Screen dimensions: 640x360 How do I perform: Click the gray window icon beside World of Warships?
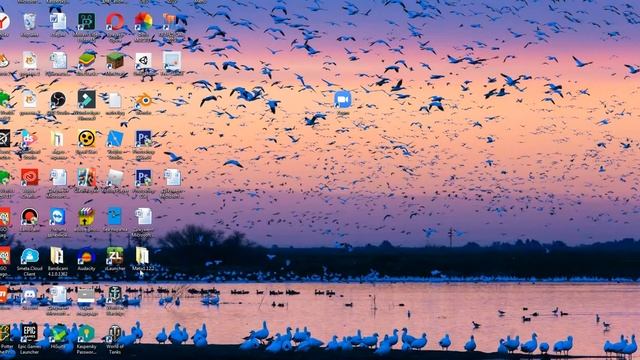(86, 295)
